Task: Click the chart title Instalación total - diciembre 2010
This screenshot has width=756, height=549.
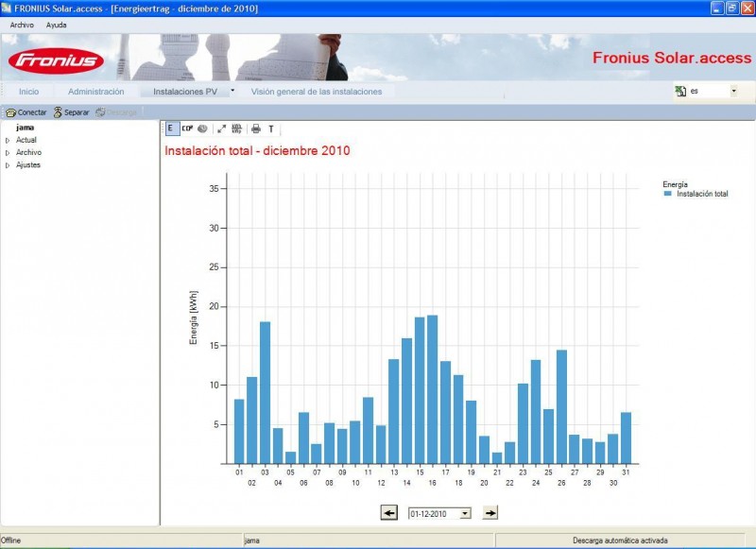Action: [257, 150]
